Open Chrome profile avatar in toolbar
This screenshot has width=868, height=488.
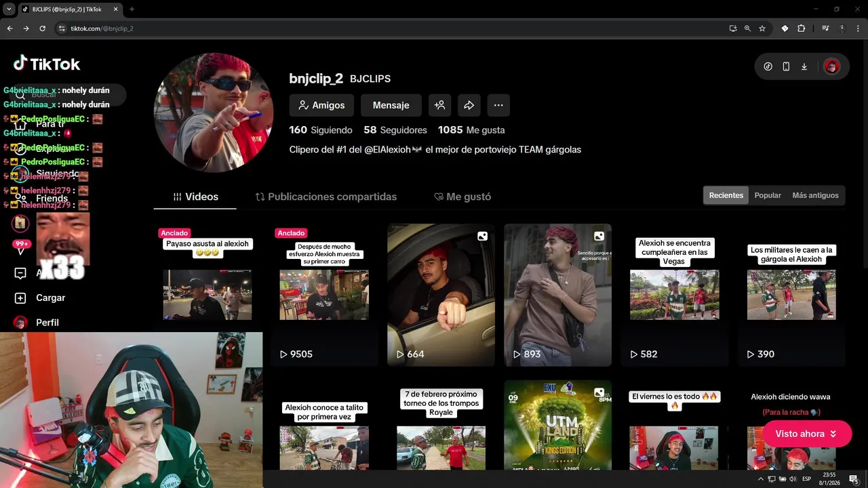point(843,28)
